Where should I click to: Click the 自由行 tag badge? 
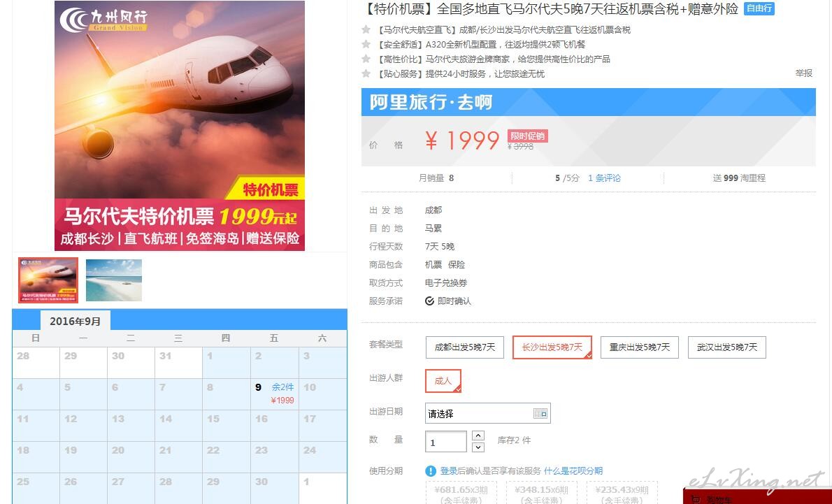(759, 8)
